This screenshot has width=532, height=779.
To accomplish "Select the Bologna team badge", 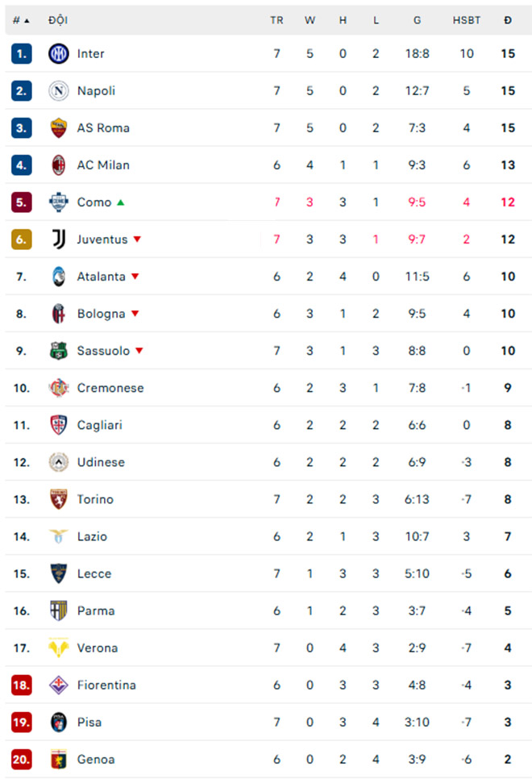I will pyautogui.click(x=59, y=314).
